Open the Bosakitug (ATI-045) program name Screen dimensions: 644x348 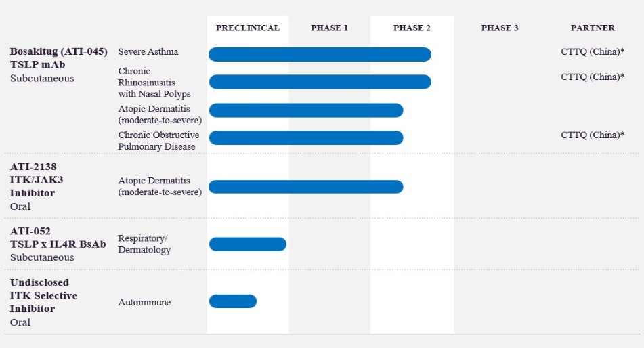[x=58, y=52]
